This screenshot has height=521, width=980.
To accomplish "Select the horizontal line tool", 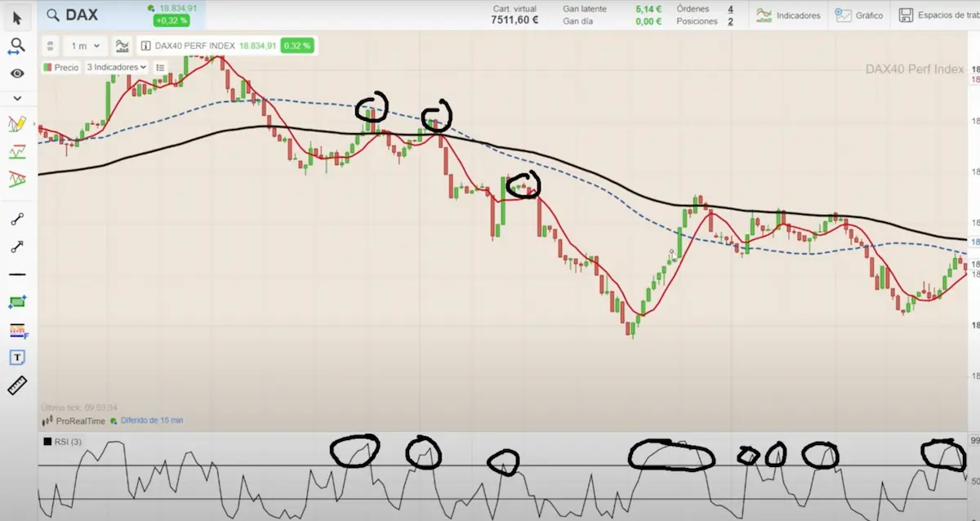I will [17, 274].
